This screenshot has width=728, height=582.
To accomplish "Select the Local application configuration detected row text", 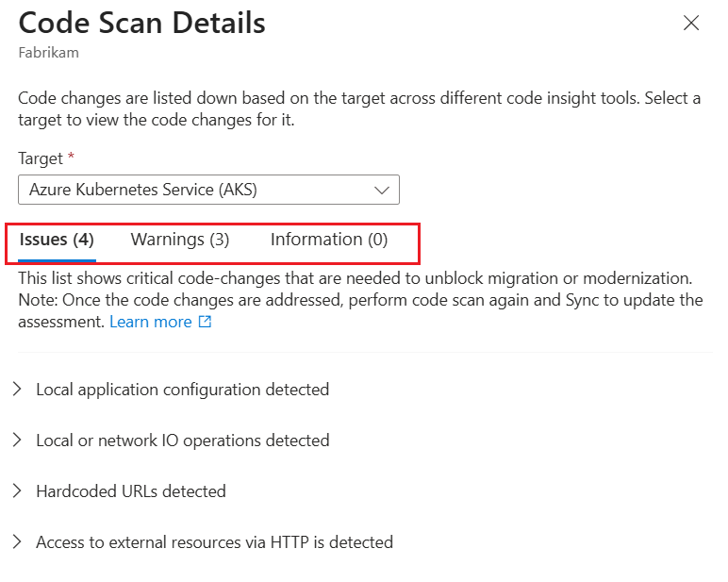I will (x=182, y=390).
